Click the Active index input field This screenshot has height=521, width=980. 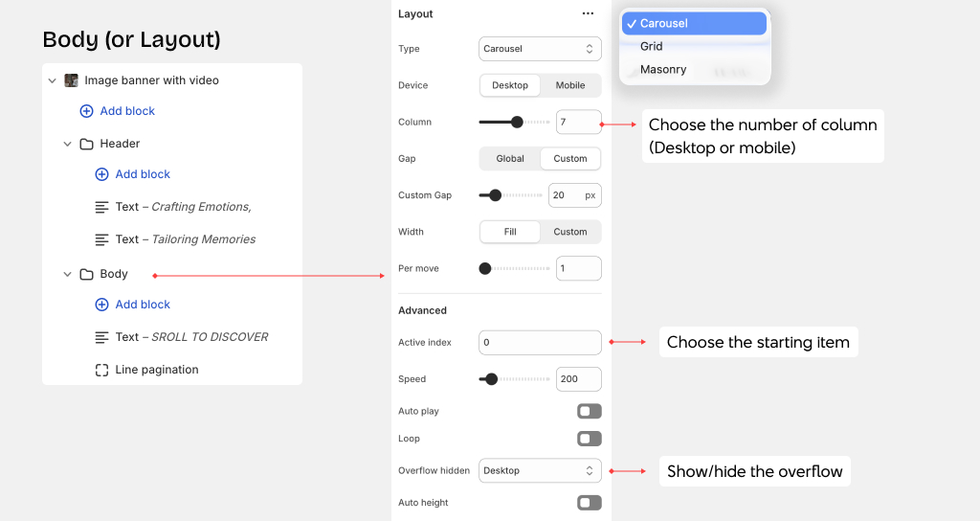(540, 342)
